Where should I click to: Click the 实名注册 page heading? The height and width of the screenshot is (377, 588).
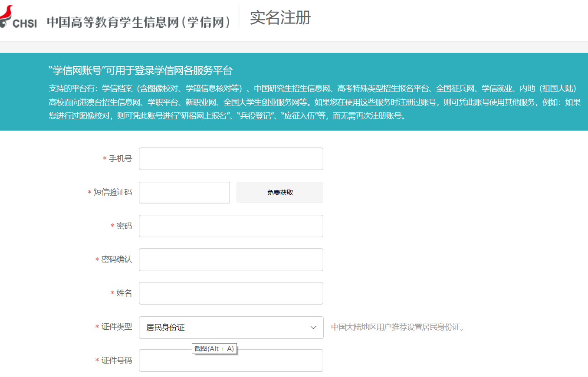(x=280, y=18)
